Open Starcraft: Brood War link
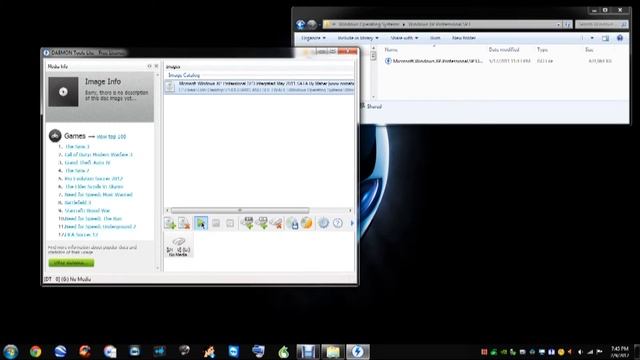The height and width of the screenshot is (360, 640). pos(88,211)
